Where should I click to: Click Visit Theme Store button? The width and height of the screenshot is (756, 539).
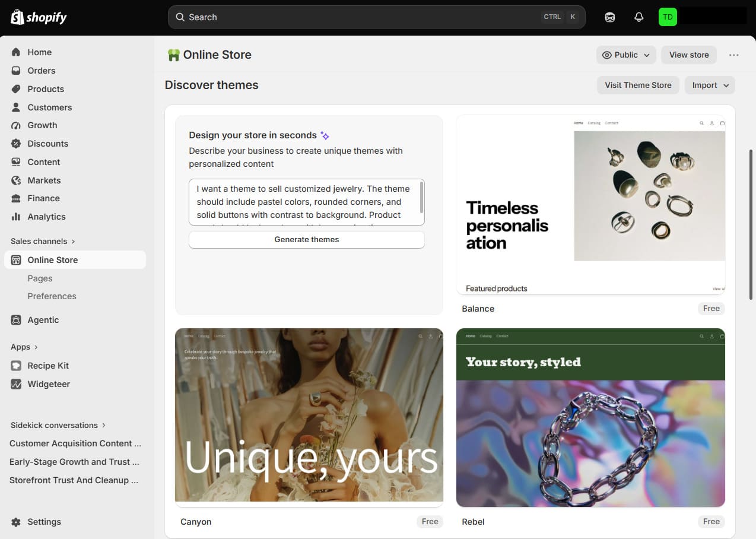pos(638,85)
